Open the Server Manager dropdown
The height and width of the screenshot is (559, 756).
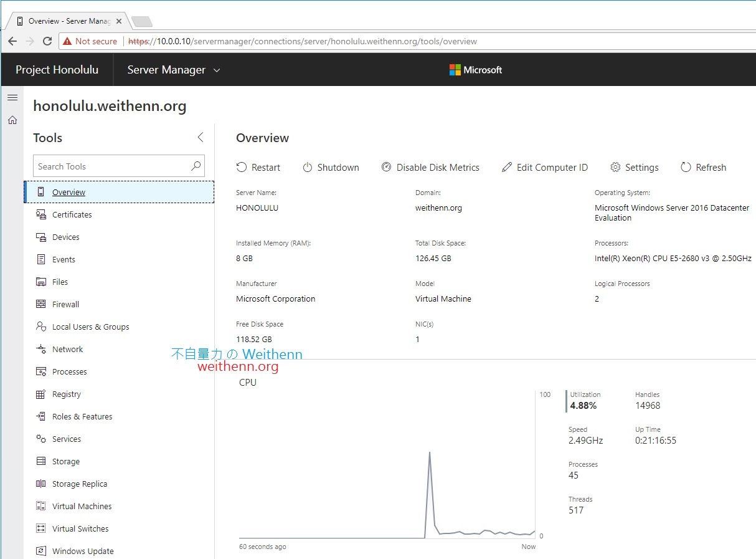click(174, 70)
